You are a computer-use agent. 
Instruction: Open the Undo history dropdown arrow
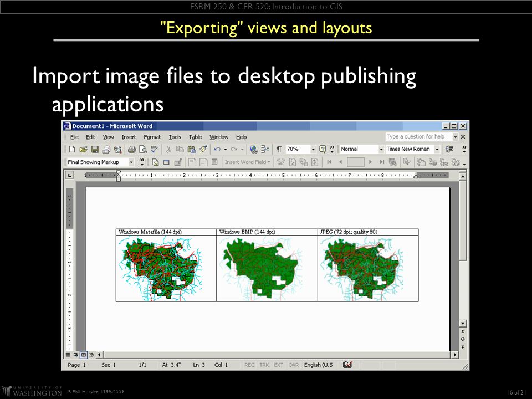click(x=226, y=149)
